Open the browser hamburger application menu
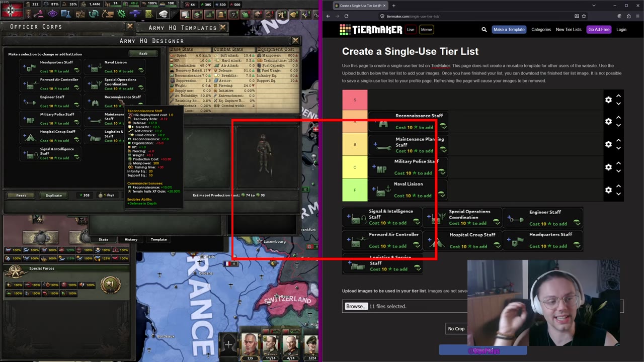 click(x=638, y=16)
